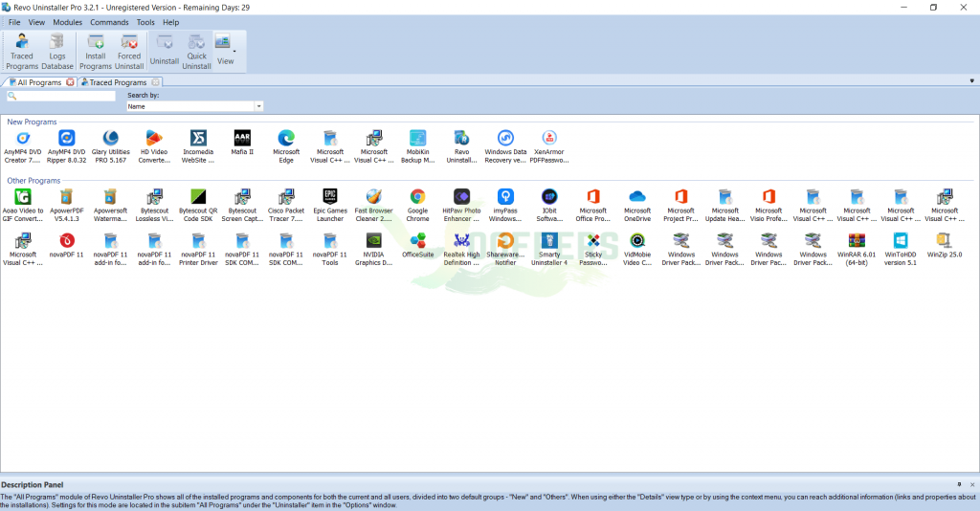
Task: Select Sticky Password program
Action: [x=593, y=249]
